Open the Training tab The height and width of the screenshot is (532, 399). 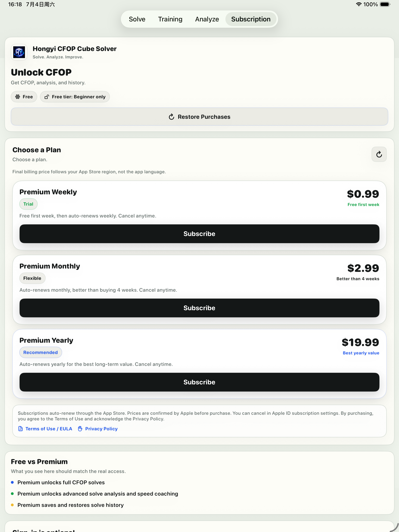click(x=170, y=19)
